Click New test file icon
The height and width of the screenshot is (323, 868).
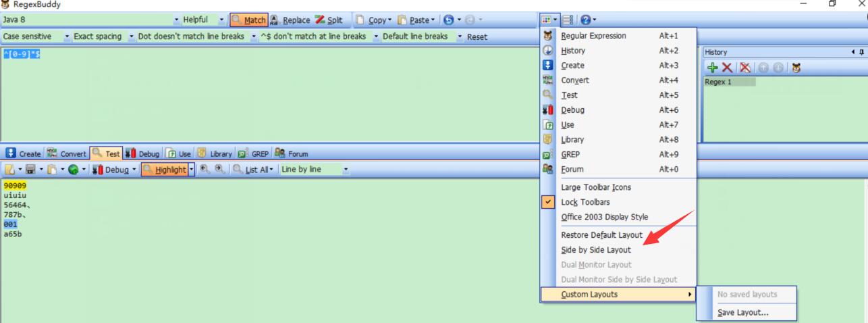[x=9, y=170]
